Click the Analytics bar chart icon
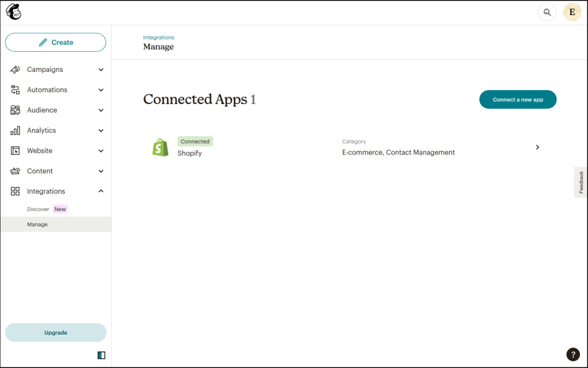 15,131
